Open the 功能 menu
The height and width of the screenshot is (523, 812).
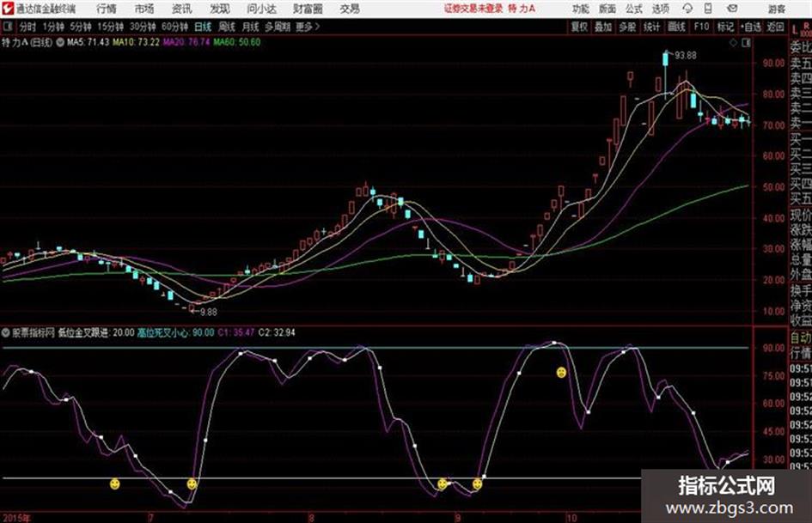click(x=581, y=9)
